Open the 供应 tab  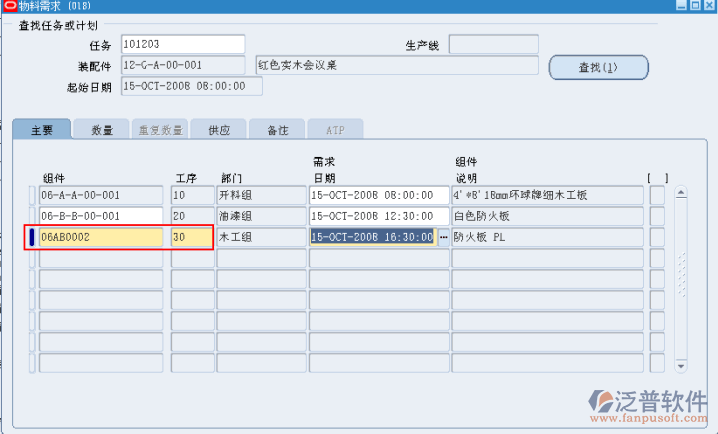(219, 130)
